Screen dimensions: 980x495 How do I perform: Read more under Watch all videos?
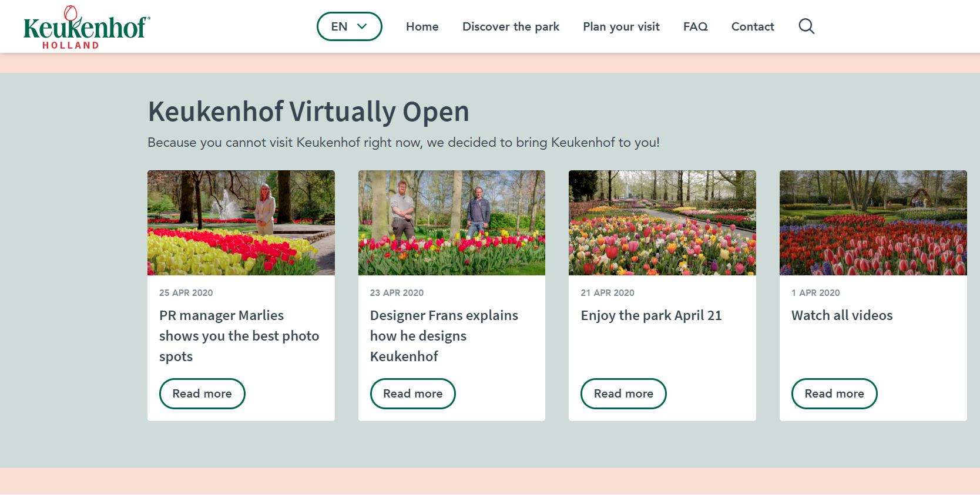pyautogui.click(x=834, y=393)
